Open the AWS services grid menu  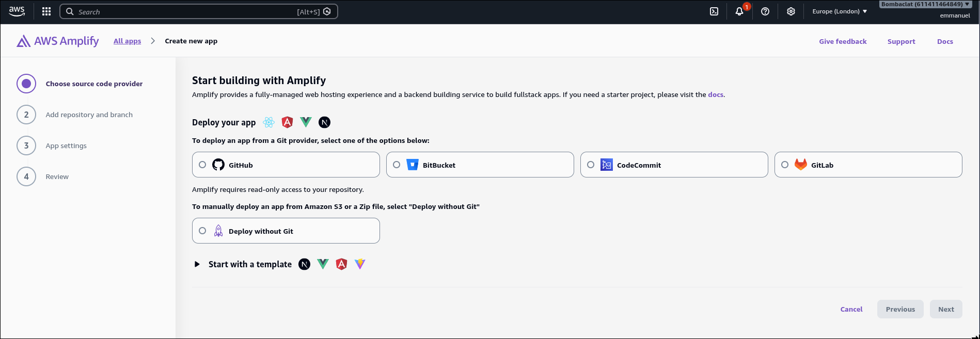46,11
